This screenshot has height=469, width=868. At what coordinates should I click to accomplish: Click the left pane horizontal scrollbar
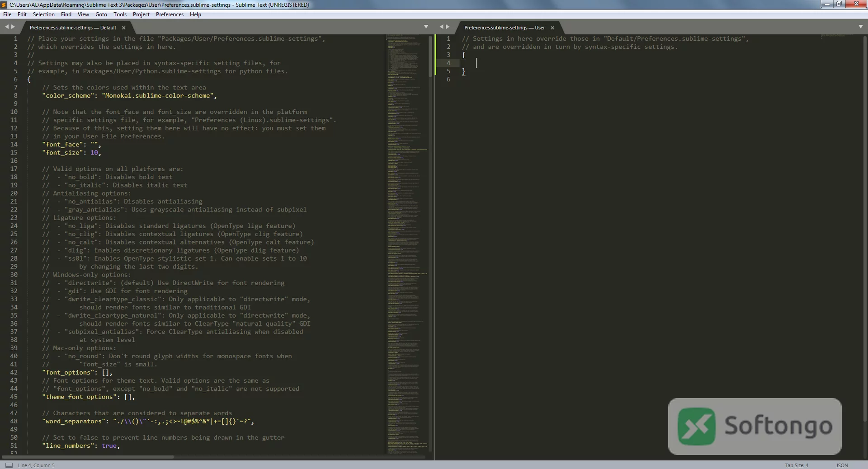point(88,457)
